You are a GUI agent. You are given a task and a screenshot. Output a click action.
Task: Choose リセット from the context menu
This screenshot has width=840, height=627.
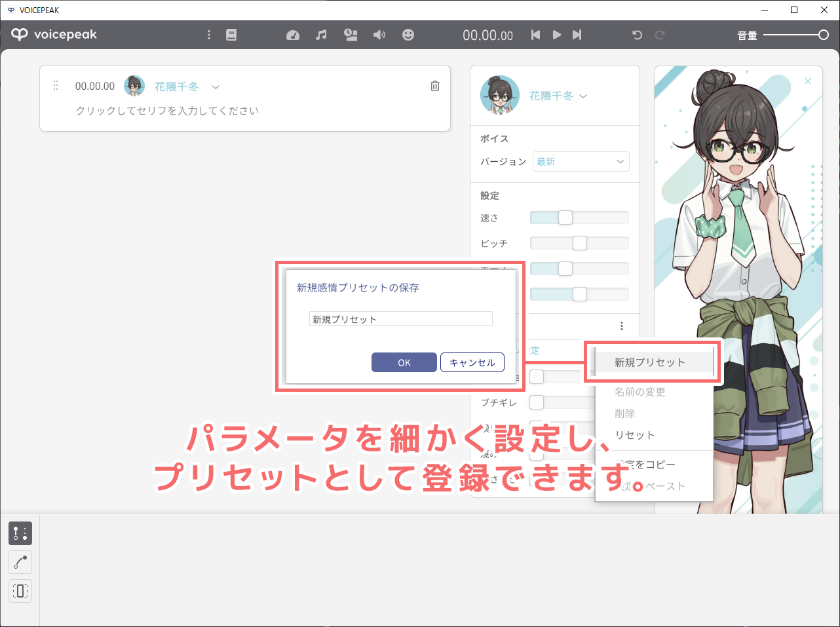point(635,435)
